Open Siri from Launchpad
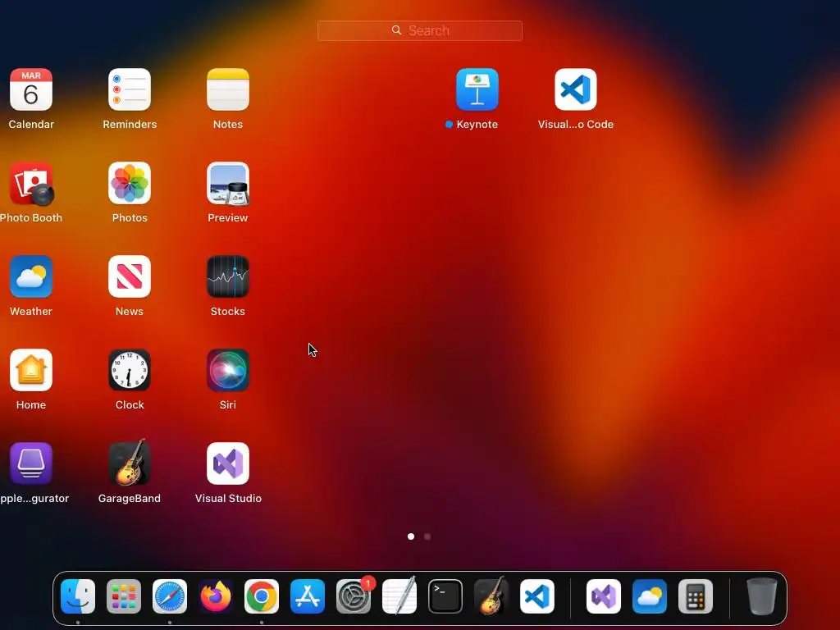840x630 pixels. tap(228, 370)
